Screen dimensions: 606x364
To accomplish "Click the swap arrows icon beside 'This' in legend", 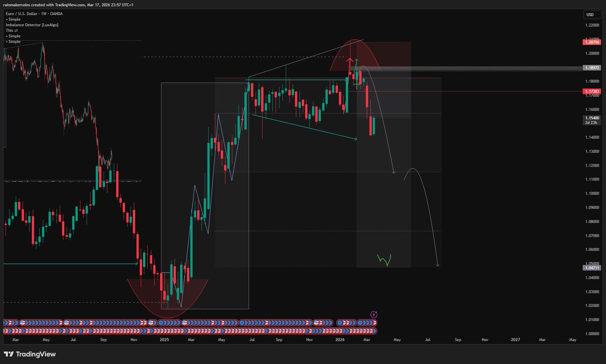I will pos(16,30).
